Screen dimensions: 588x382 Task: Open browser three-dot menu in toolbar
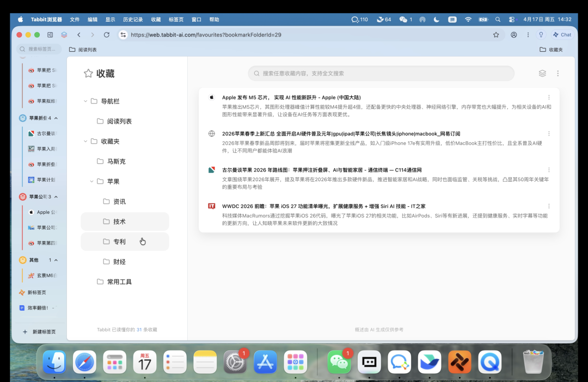528,35
